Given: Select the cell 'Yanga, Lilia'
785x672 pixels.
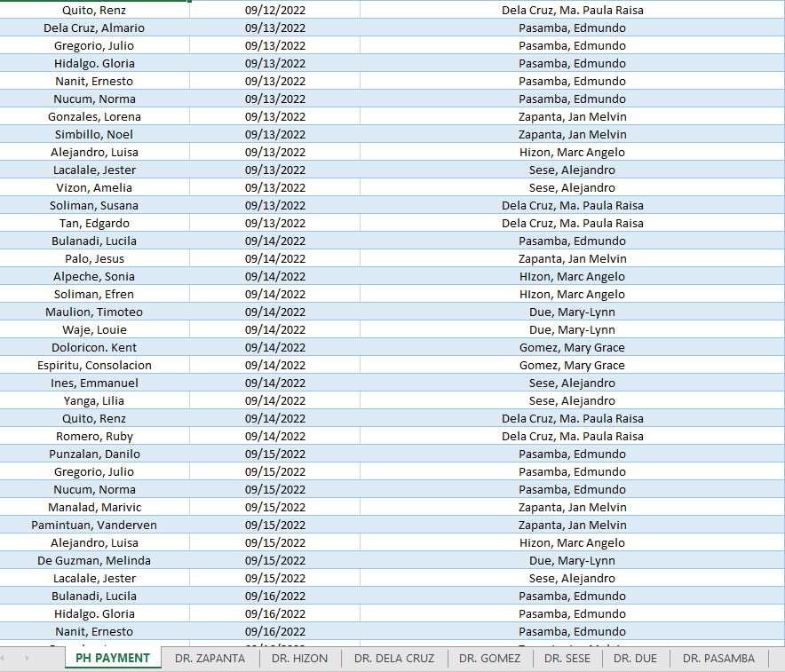Looking at the screenshot, I should coord(94,400).
